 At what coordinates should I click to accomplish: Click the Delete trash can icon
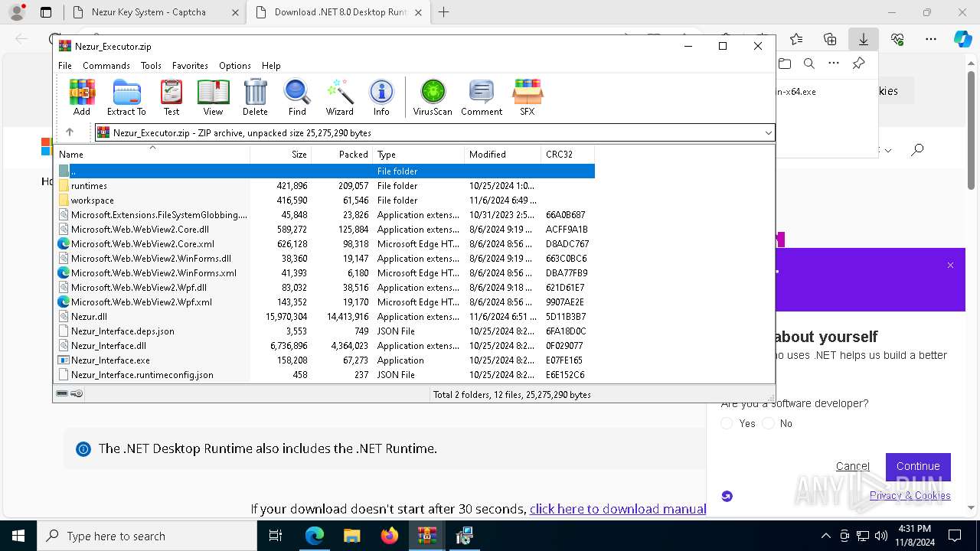[255, 97]
